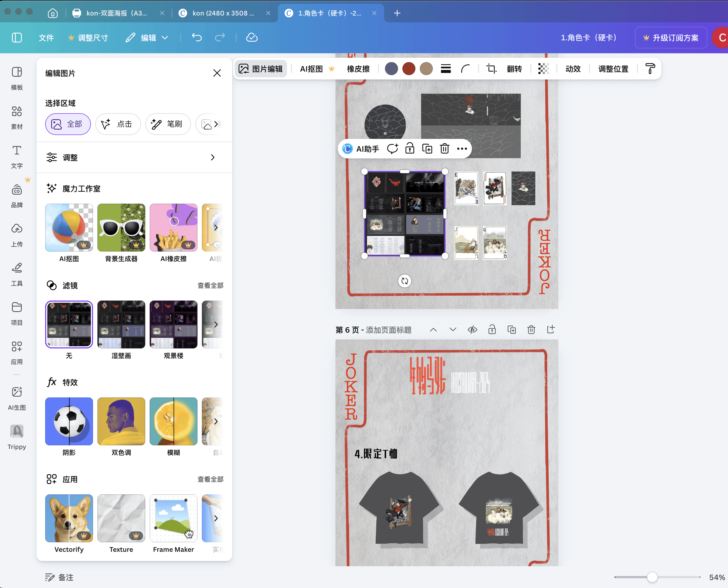This screenshot has height=588, width=728.
Task: Delete the selected image with the trash icon
Action: click(x=444, y=149)
